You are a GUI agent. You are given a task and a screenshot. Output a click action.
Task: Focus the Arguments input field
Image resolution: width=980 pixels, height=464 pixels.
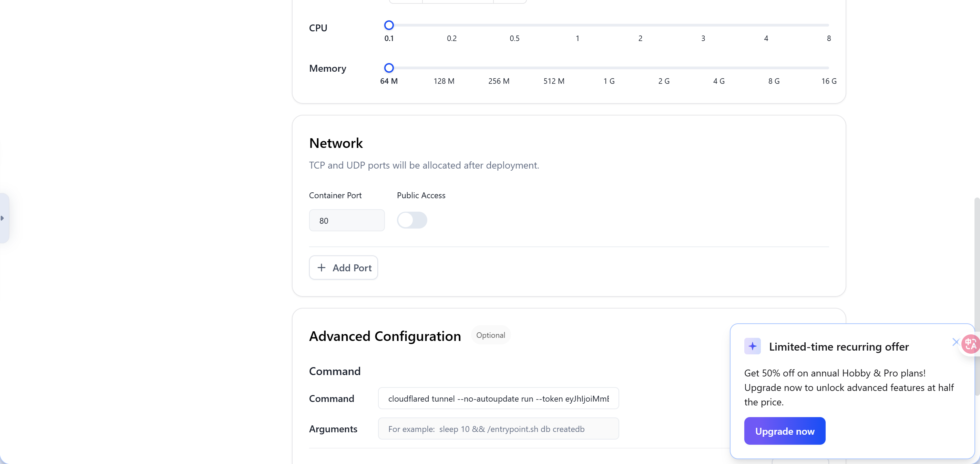pos(498,428)
